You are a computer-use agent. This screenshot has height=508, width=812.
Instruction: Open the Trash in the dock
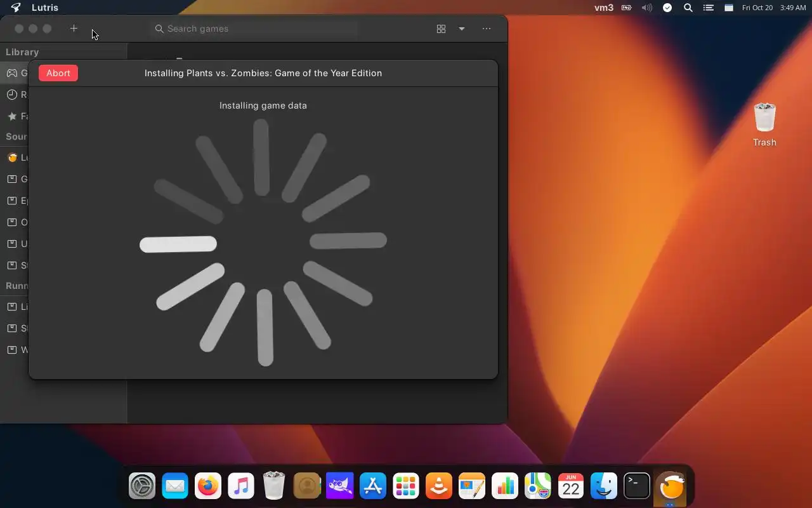[274, 486]
